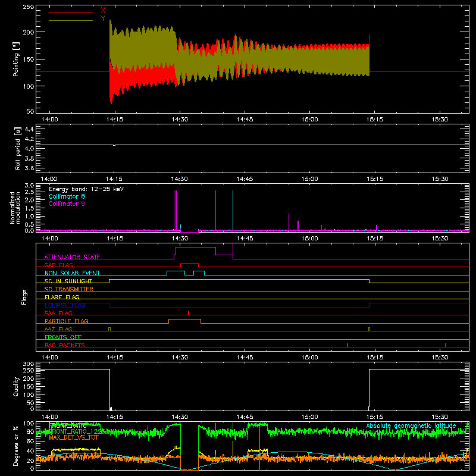The height and width of the screenshot is (476, 476).
Task: Click the 'Normalized modulation' axis title
Action: [x=15, y=208]
